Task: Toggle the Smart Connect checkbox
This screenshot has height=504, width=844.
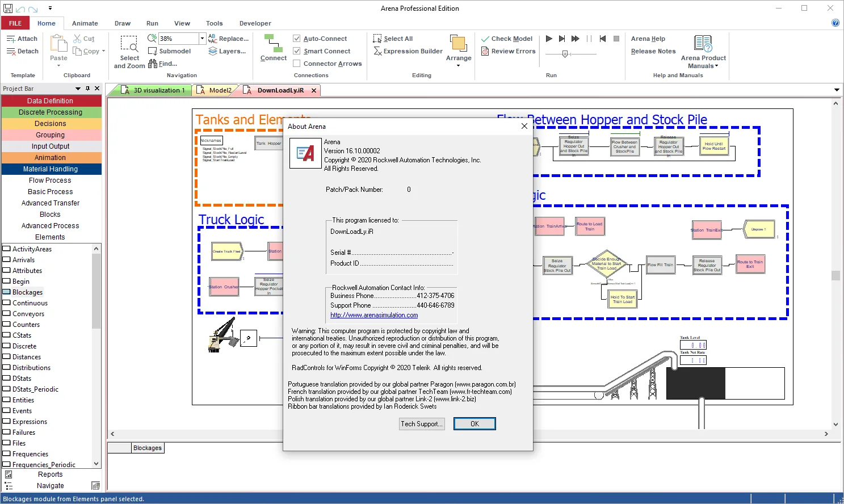Action: pos(296,51)
